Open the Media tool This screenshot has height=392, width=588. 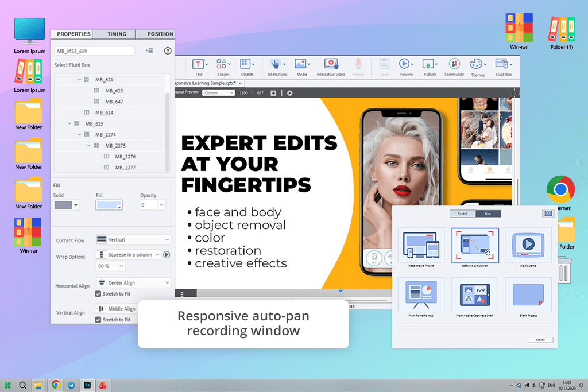coord(302,67)
